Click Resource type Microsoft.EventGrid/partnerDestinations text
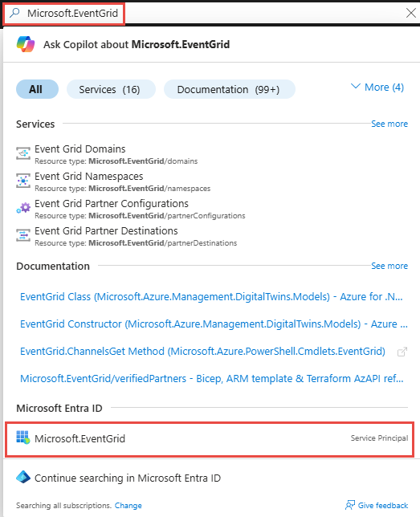This screenshot has height=517, width=420. tap(136, 243)
